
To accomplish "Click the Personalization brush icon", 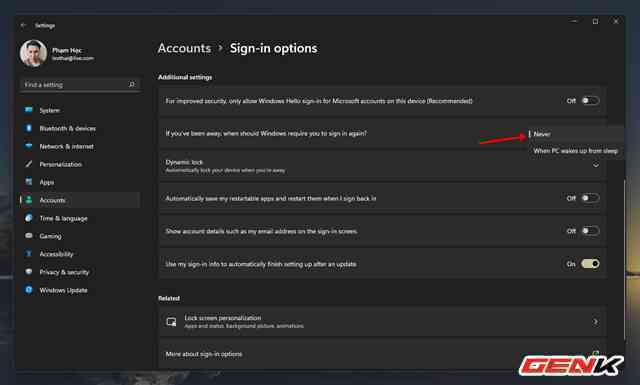I will 29,164.
